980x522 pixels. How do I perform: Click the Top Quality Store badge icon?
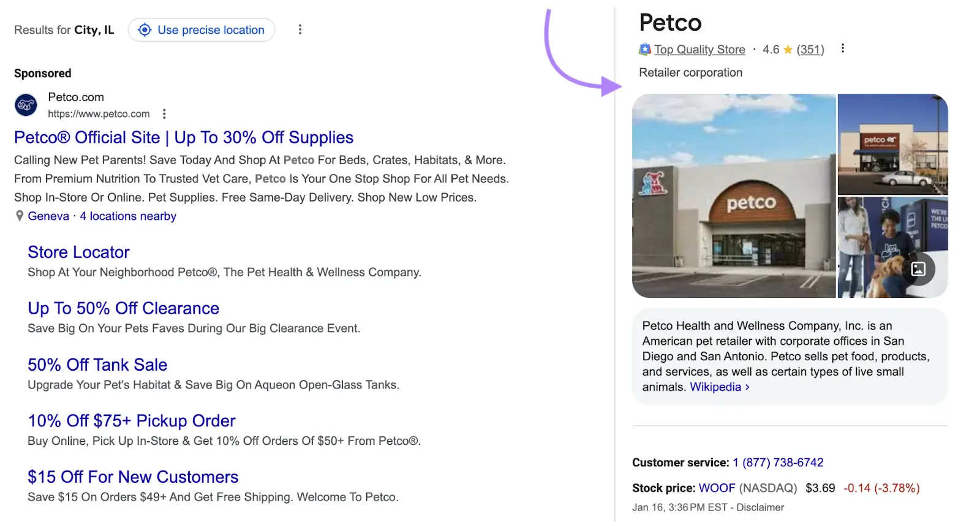tap(644, 49)
